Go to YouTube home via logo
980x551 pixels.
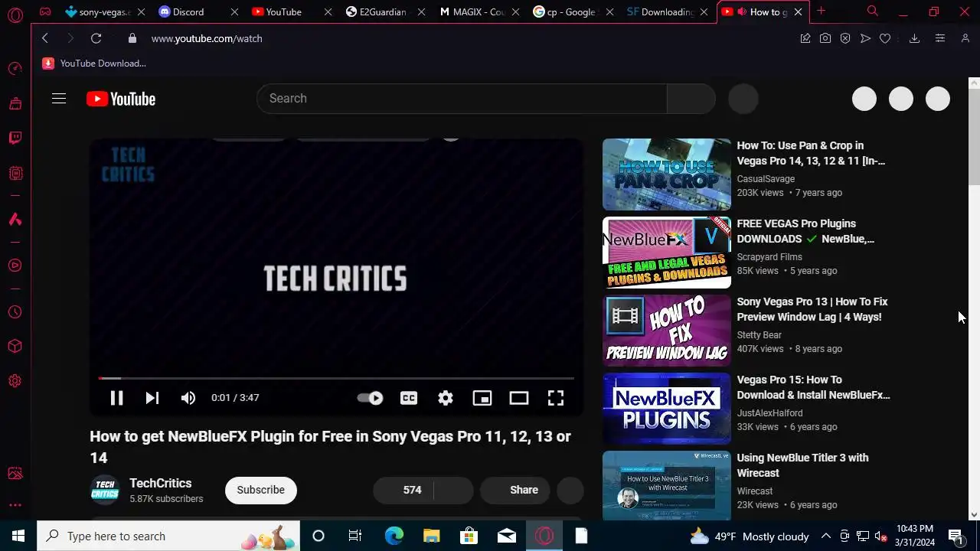point(121,99)
